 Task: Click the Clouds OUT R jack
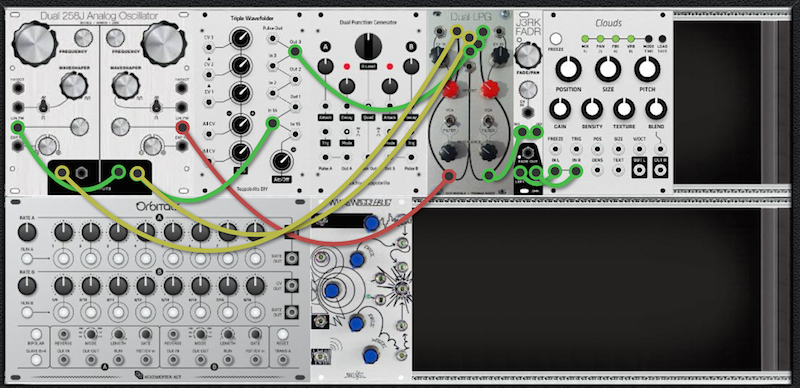[661, 171]
